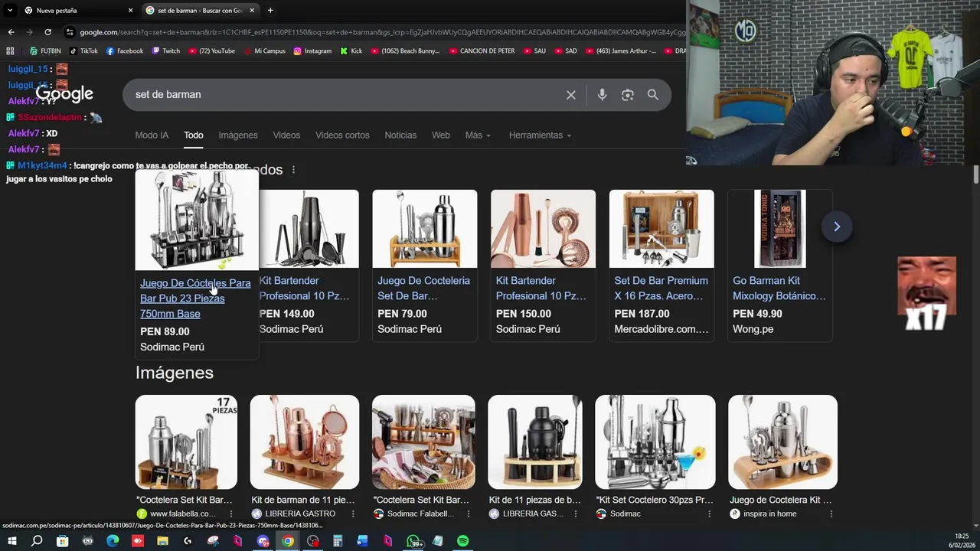
Task: Select the Todo results tab
Action: (x=193, y=135)
